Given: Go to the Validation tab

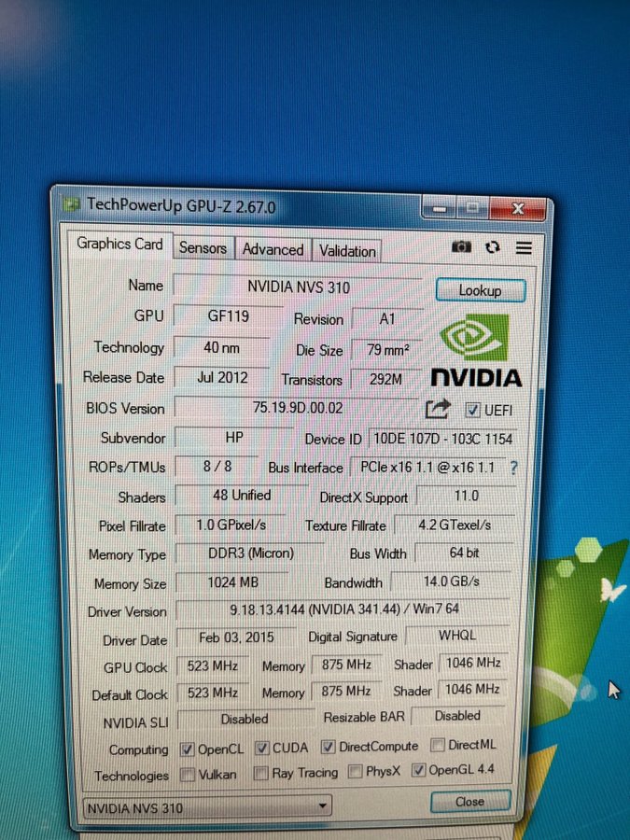Looking at the screenshot, I should 347,251.
